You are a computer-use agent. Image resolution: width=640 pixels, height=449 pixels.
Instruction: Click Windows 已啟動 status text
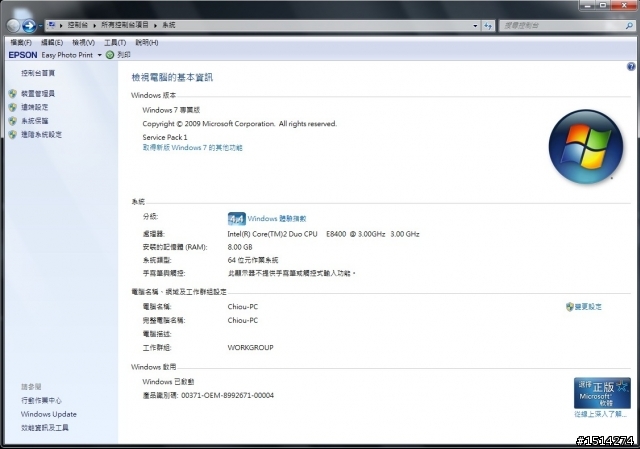coord(168,382)
